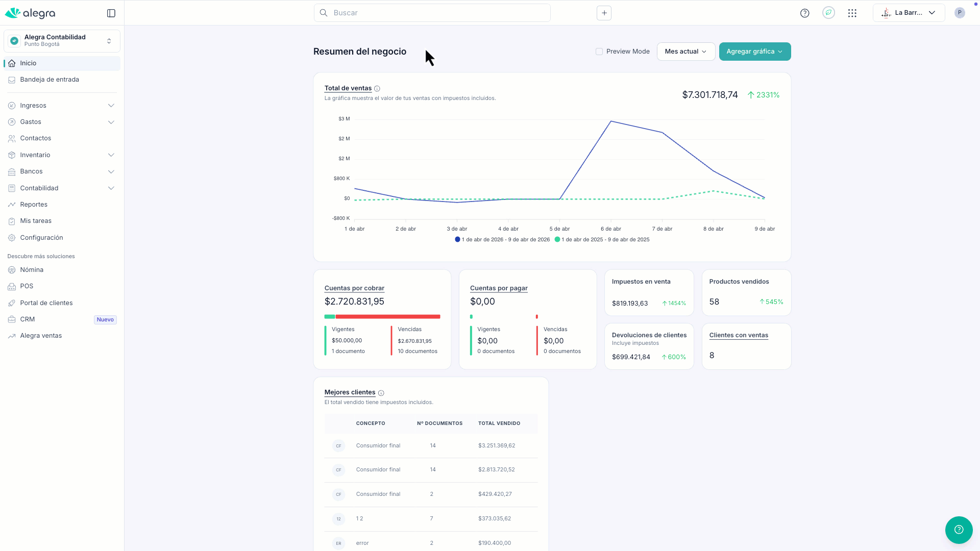Open the apps grid icon
980x551 pixels.
[x=852, y=13]
